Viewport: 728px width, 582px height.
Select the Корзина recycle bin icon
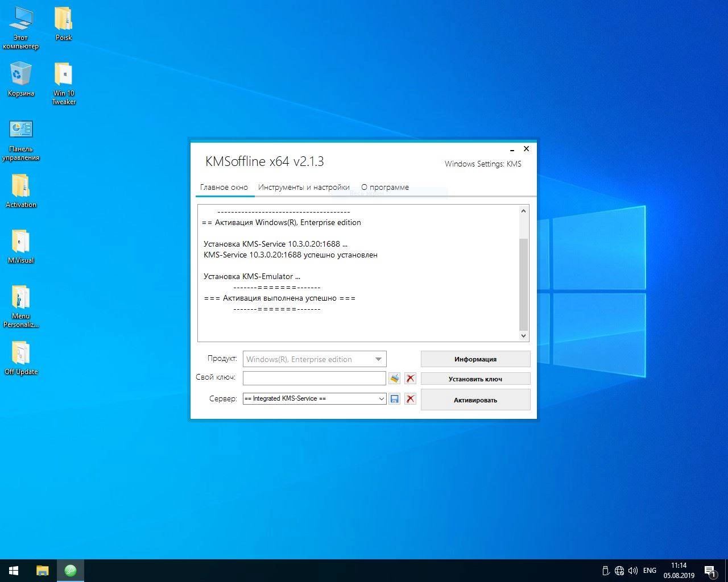(21, 80)
